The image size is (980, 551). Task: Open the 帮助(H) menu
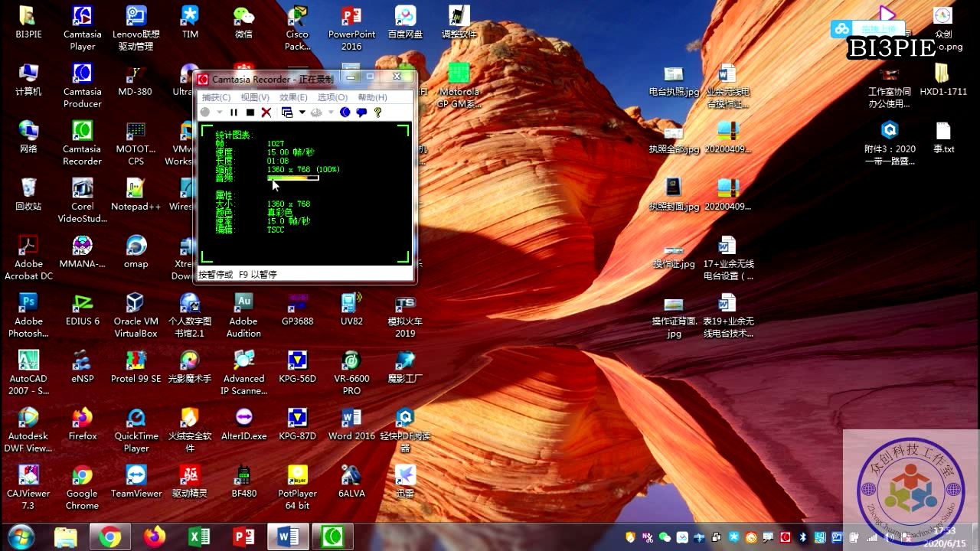[x=372, y=97]
